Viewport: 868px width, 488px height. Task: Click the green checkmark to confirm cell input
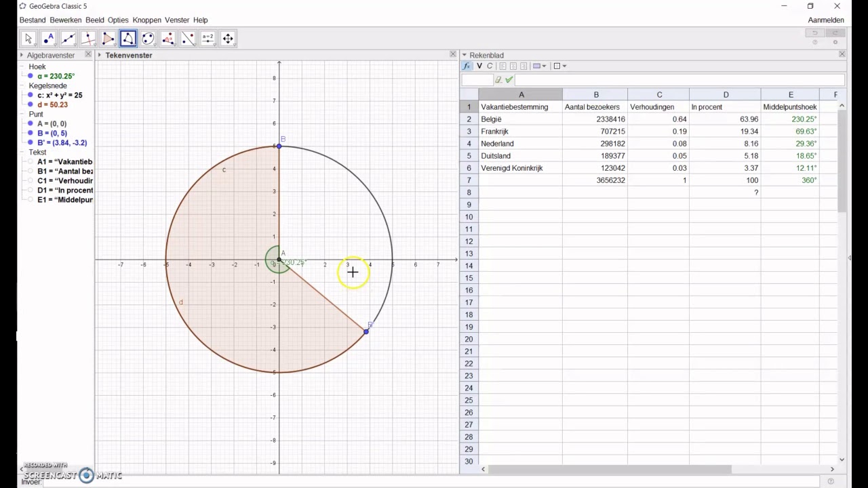(509, 80)
